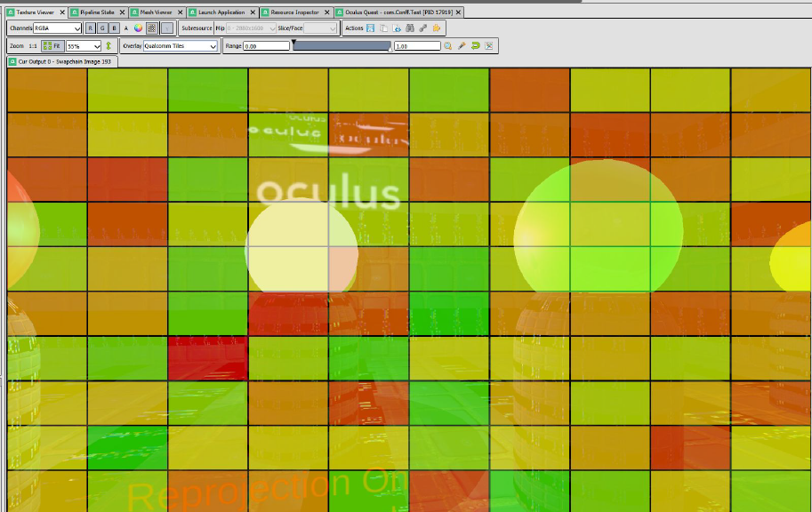This screenshot has height=512, width=812.
Task: Click the white point marker on range slider
Action: pyautogui.click(x=390, y=49)
